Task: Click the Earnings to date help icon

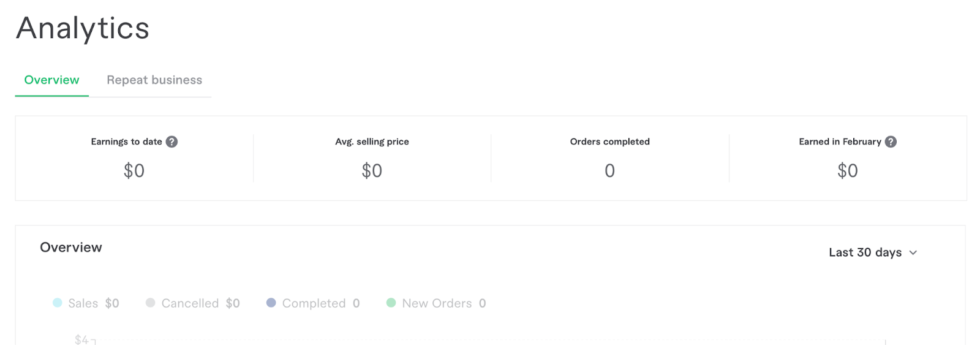Action: point(172,142)
